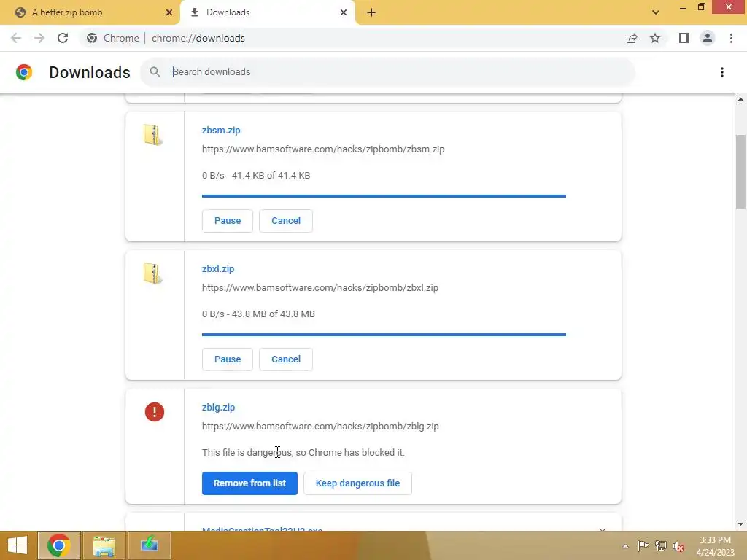
Task: Click the zbxl.zip file icon
Action: [x=152, y=273]
